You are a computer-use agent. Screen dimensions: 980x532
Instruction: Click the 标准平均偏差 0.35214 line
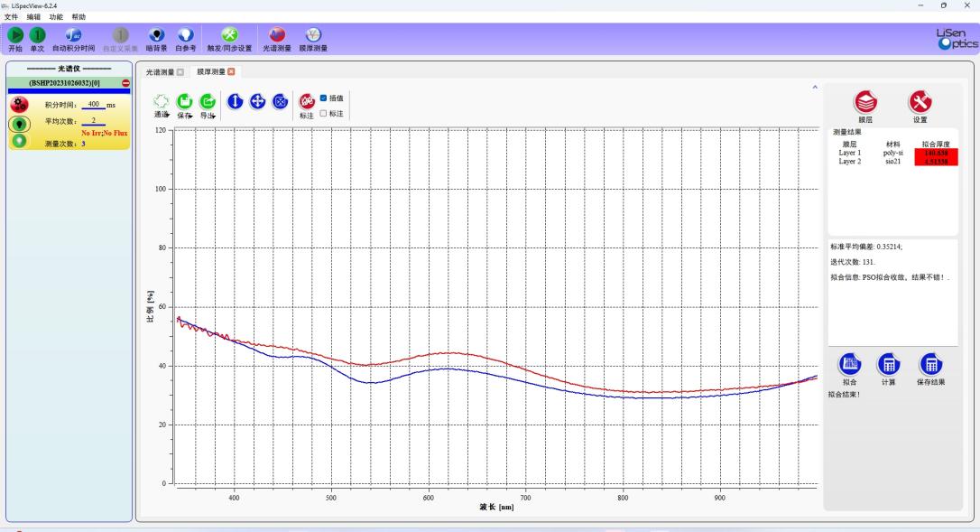pos(866,247)
